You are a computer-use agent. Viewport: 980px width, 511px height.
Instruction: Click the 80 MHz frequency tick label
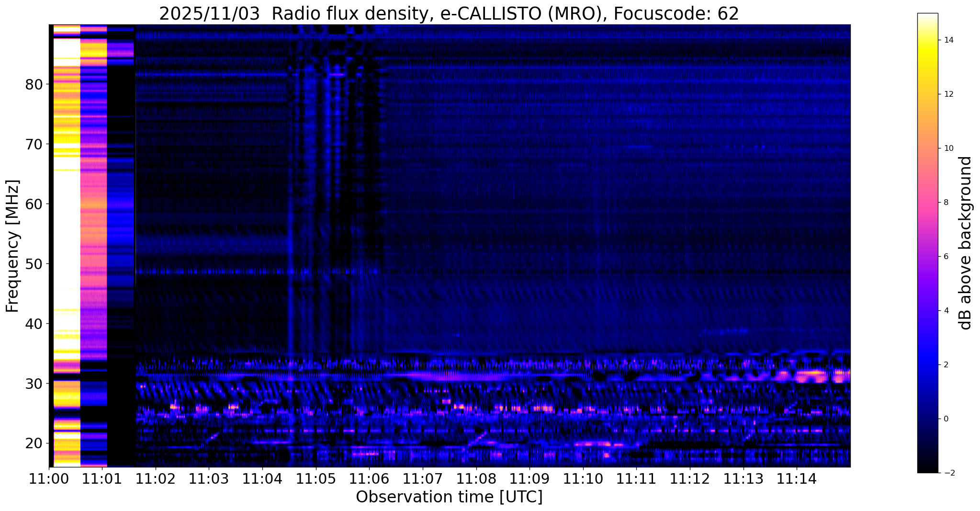click(x=34, y=84)
